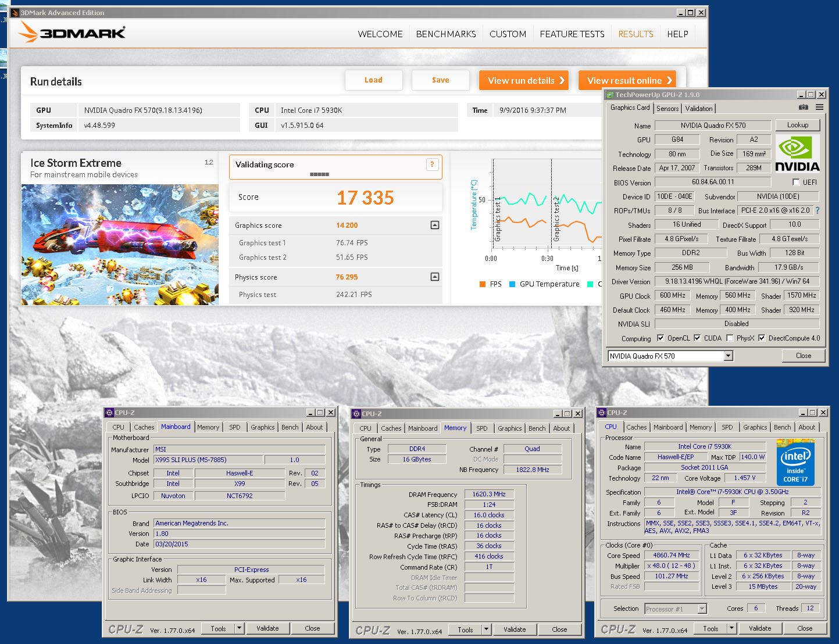Click Validate in the Mainboard CPU-Z window
The width and height of the screenshot is (839, 644).
tap(267, 628)
